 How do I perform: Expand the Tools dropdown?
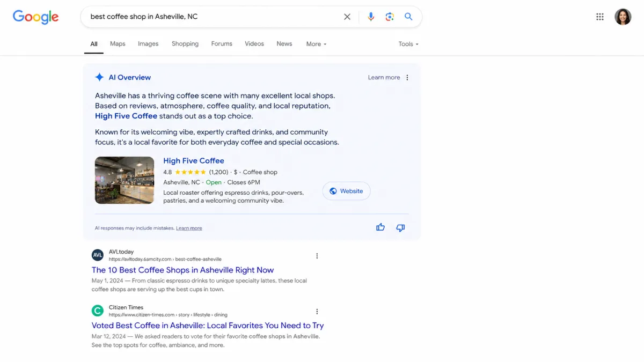click(x=408, y=44)
